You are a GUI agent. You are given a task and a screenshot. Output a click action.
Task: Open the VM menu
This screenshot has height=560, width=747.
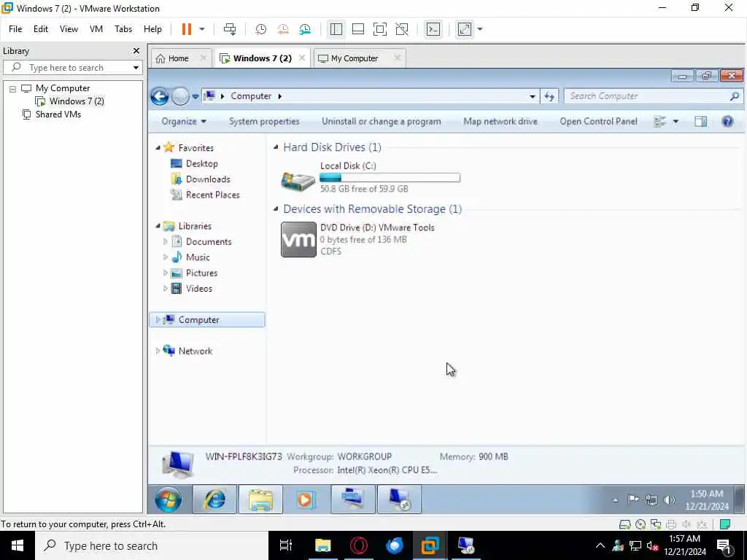[96, 29]
